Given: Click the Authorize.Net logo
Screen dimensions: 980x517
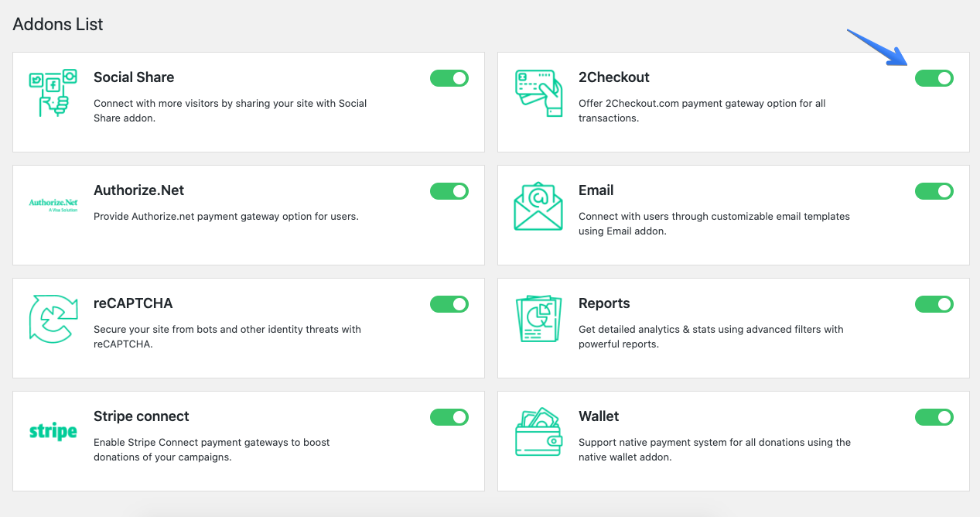Looking at the screenshot, I should [53, 205].
